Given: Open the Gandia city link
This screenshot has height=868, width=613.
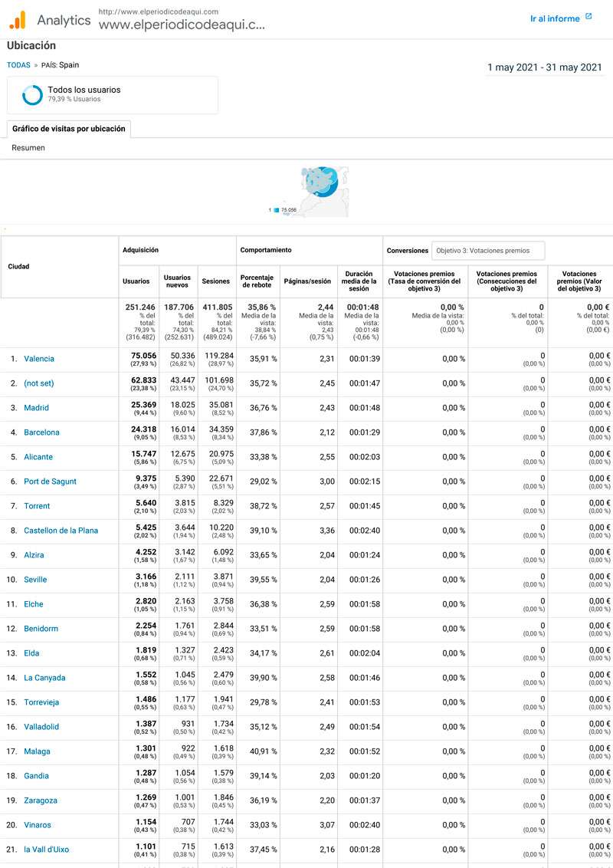Looking at the screenshot, I should 36,775.
